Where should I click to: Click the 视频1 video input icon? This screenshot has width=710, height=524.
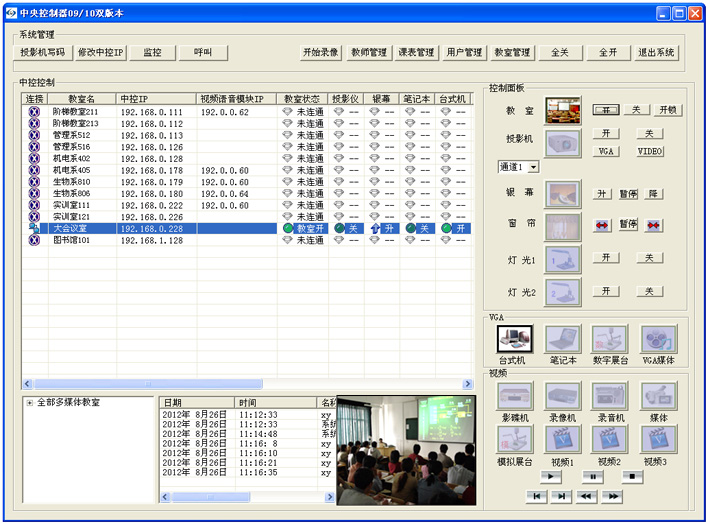(562, 440)
